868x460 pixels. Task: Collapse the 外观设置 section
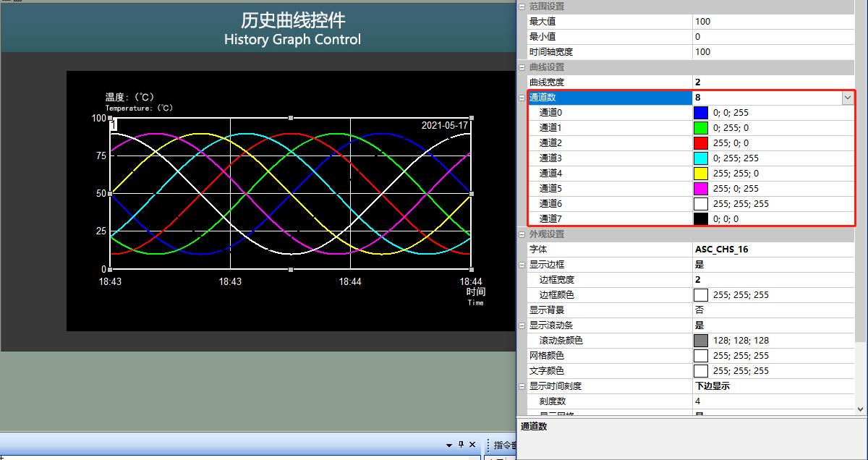[522, 234]
